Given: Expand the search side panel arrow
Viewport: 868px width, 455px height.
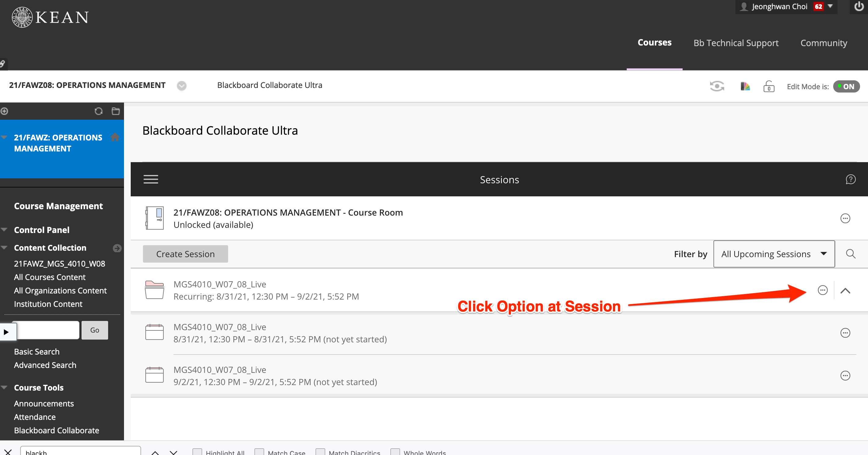Looking at the screenshot, I should 6,332.
